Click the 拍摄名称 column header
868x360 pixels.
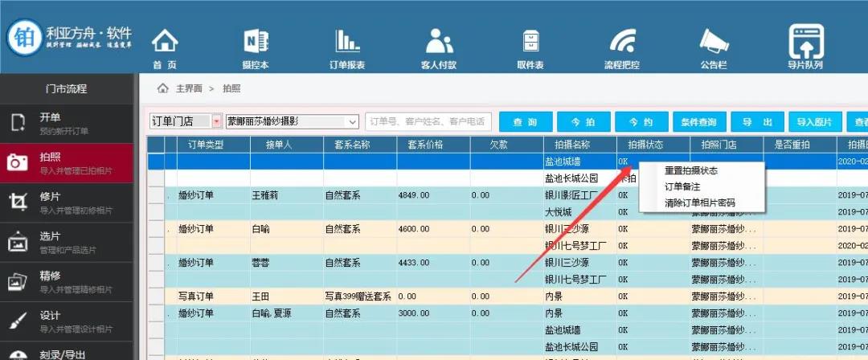[580, 145]
